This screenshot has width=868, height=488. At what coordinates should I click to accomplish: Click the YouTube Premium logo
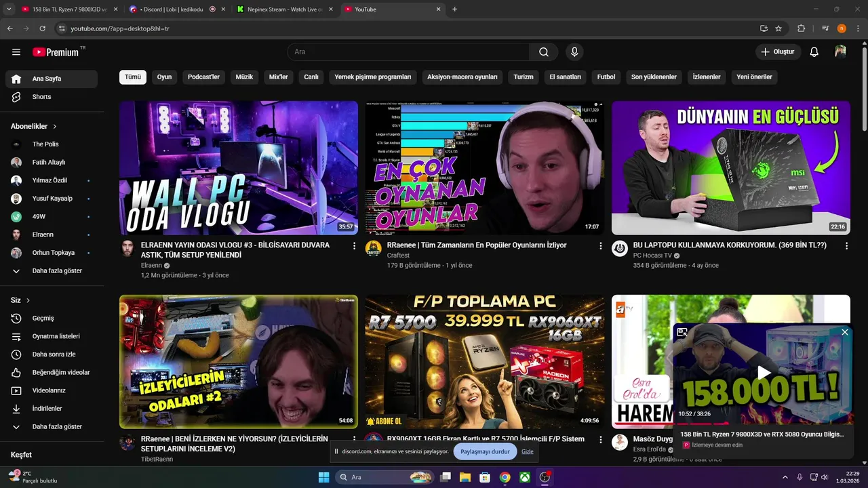(56, 52)
